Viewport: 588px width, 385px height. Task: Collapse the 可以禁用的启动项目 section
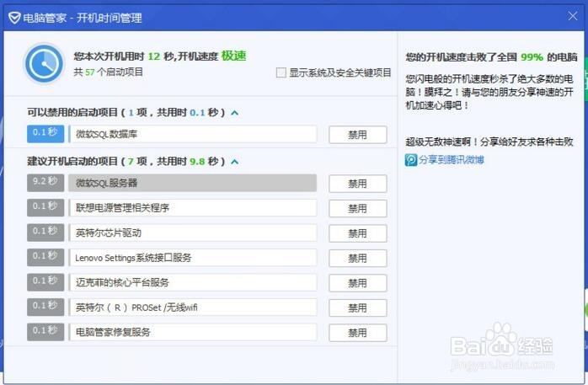click(x=235, y=112)
